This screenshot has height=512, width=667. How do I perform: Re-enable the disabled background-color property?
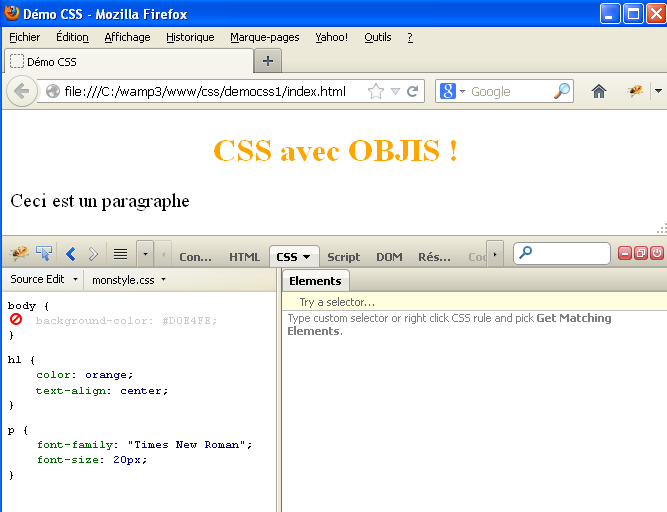click(x=16, y=320)
